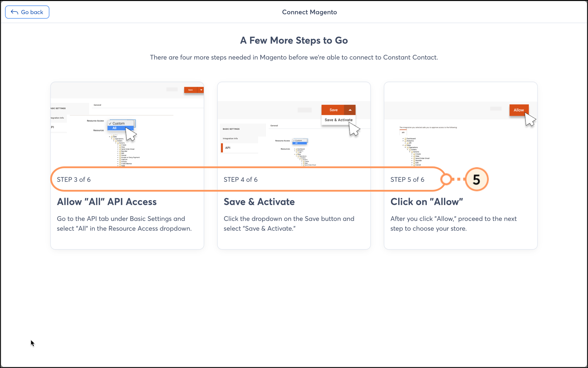This screenshot has height=368, width=588.
Task: Select the 'Click on "Allow"' heading
Action: (427, 202)
